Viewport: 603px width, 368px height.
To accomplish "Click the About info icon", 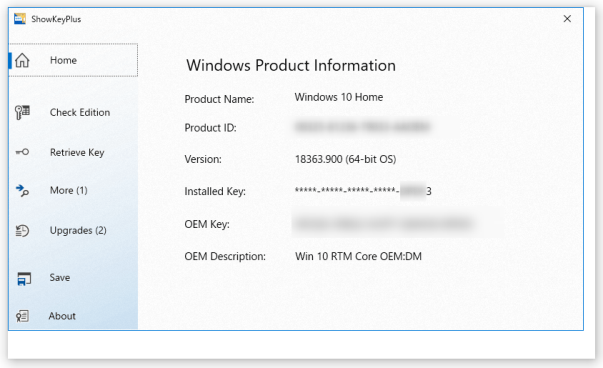I will [x=22, y=316].
